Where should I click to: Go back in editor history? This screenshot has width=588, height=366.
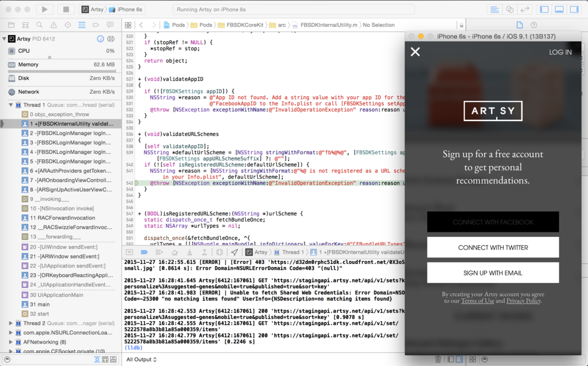pos(141,25)
